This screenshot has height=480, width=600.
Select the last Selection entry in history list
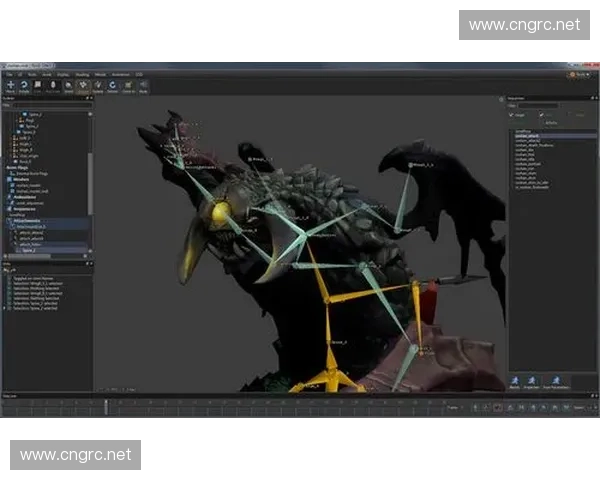click(x=35, y=308)
